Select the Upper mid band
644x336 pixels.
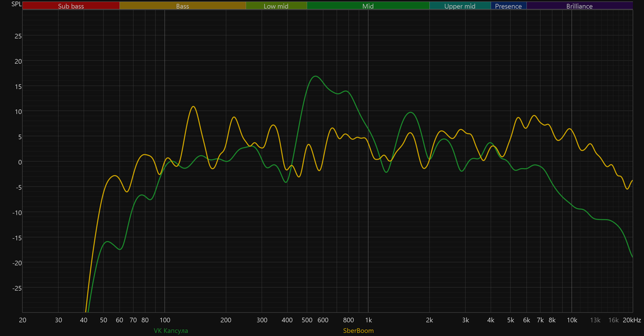pyautogui.click(x=460, y=6)
